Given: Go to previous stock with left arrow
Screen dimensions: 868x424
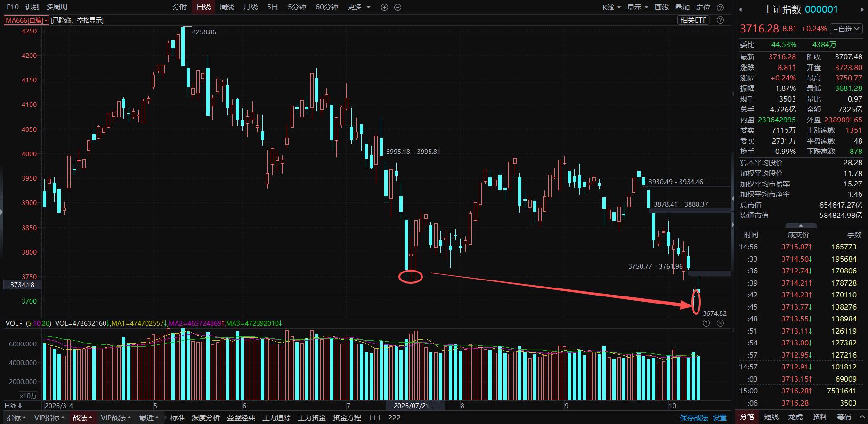Looking at the screenshot, I should pyautogui.click(x=740, y=9).
